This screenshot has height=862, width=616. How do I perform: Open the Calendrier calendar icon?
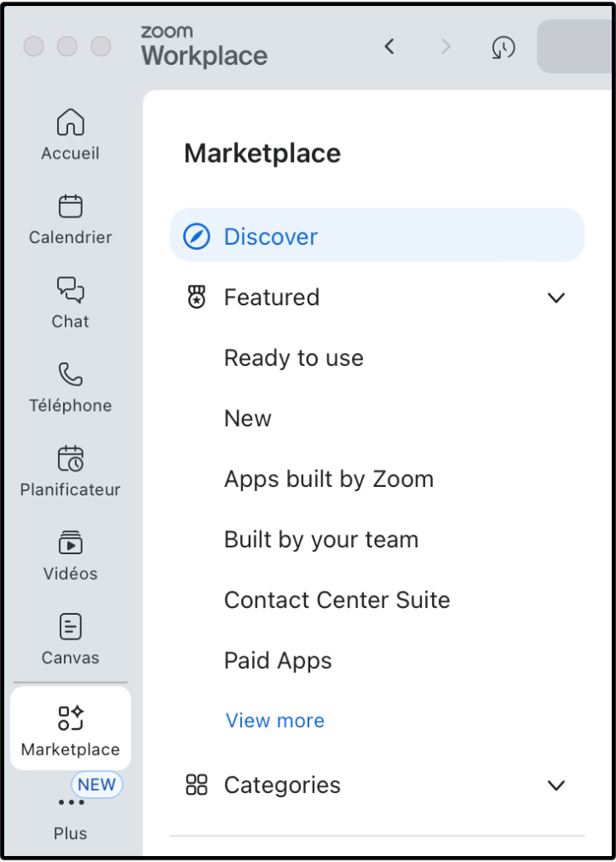pos(71,206)
